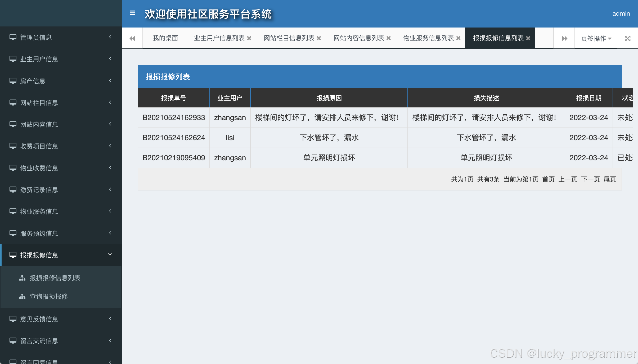Viewport: 638px width, 364px height.
Task: Open 查询报损报修 submenu item
Action: click(49, 296)
